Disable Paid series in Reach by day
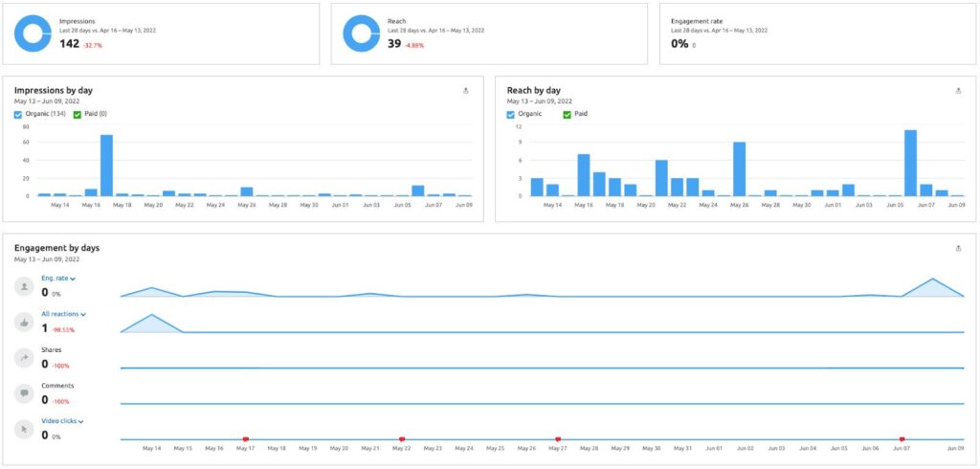The height and width of the screenshot is (469, 980). [x=568, y=114]
